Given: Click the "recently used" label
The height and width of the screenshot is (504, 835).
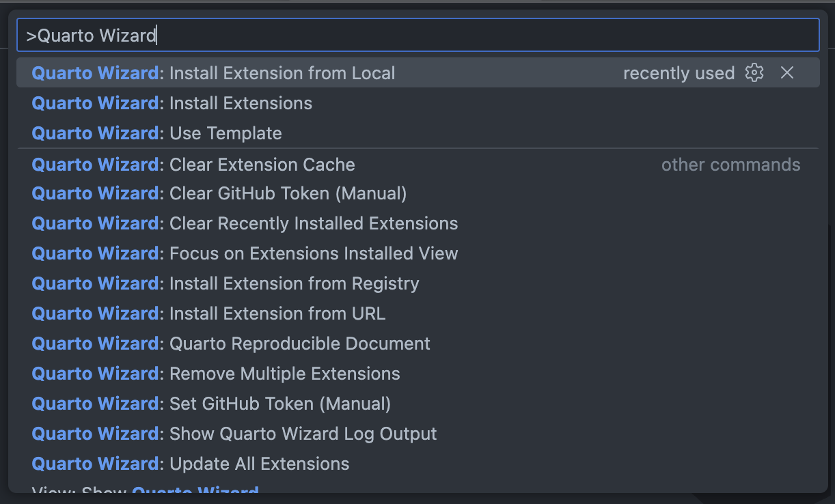Looking at the screenshot, I should (679, 73).
